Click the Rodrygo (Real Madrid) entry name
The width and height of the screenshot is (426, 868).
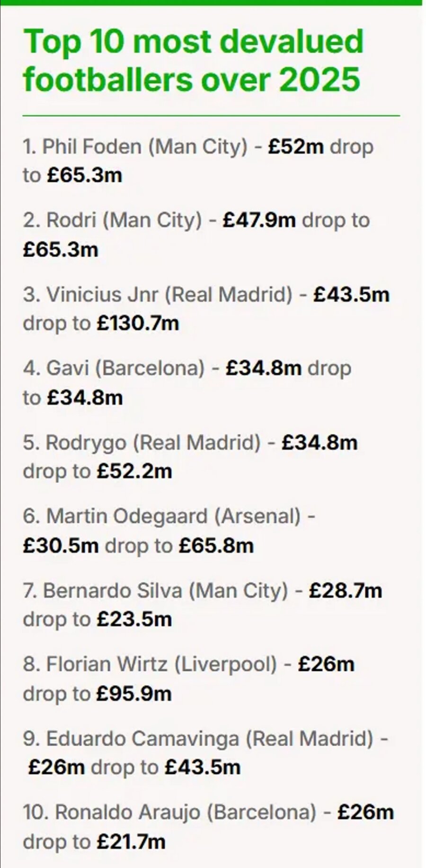[153, 443]
